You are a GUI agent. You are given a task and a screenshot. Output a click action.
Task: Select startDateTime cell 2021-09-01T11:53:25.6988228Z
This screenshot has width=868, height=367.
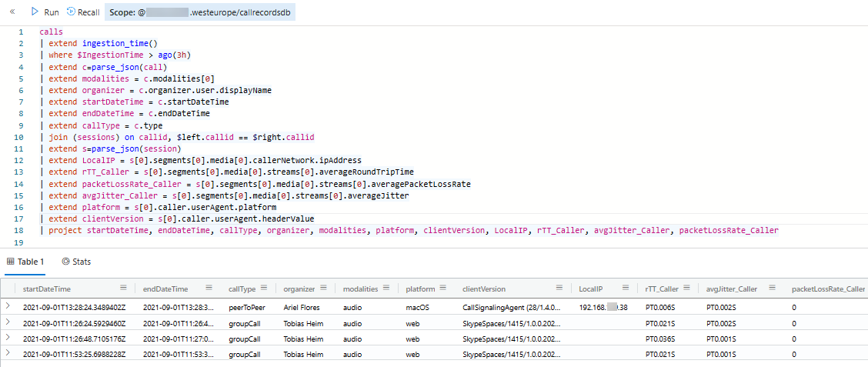click(74, 354)
